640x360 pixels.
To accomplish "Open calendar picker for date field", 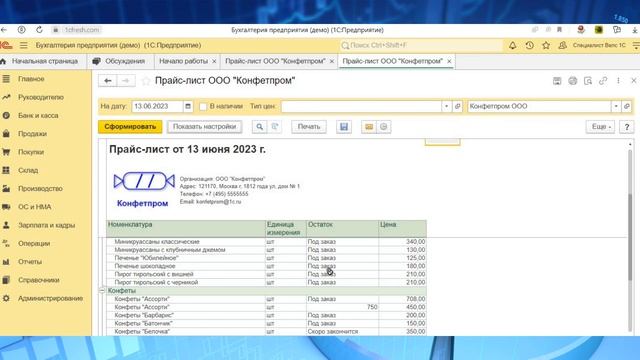I will 188,106.
